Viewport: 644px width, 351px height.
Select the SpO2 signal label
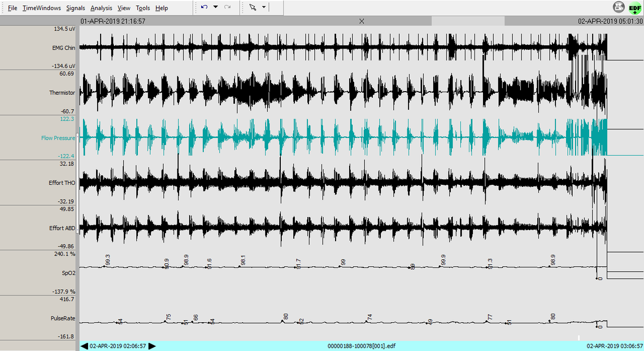coord(68,273)
